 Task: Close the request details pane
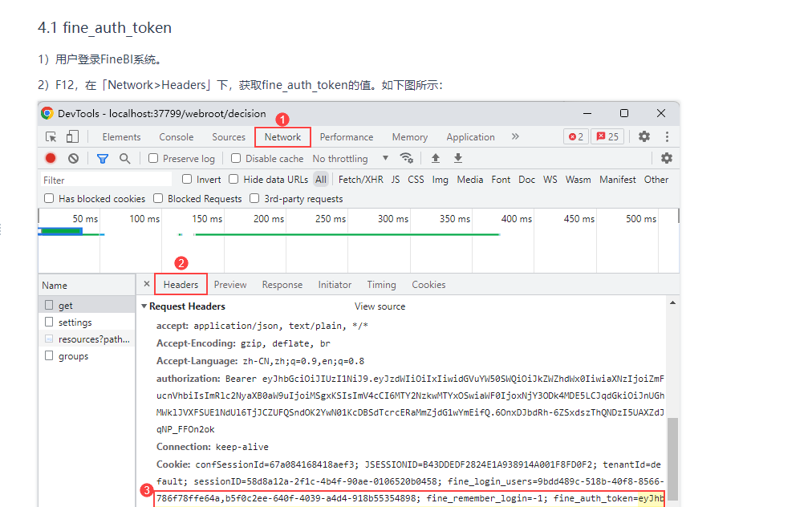point(147,284)
